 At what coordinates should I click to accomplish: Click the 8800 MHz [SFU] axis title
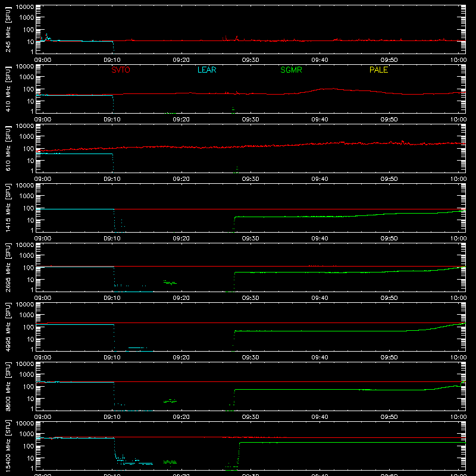(x=8, y=386)
